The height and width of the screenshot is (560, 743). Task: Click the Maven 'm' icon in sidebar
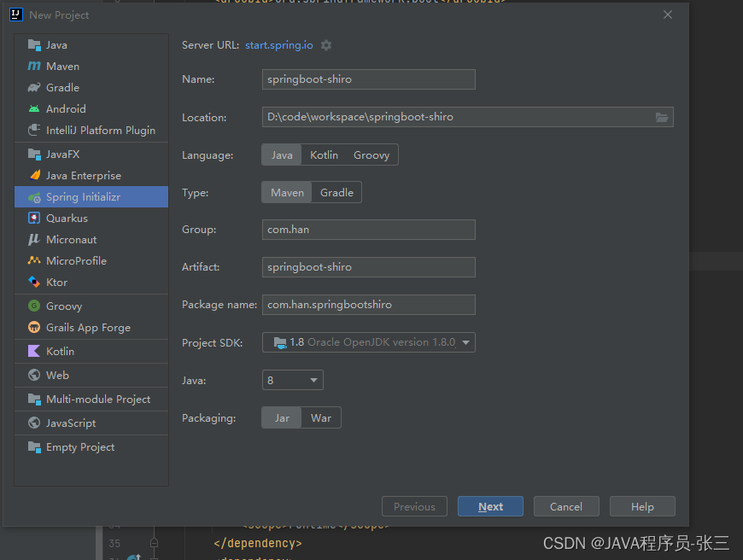tap(34, 67)
